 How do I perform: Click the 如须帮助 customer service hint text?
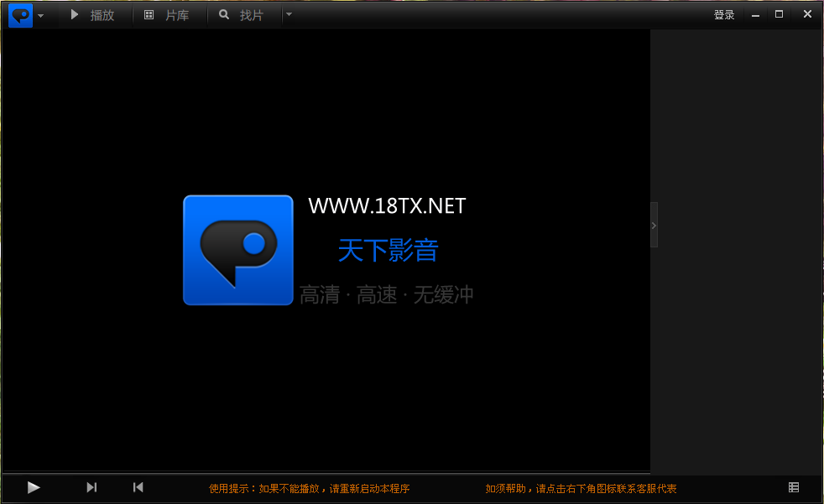click(581, 489)
